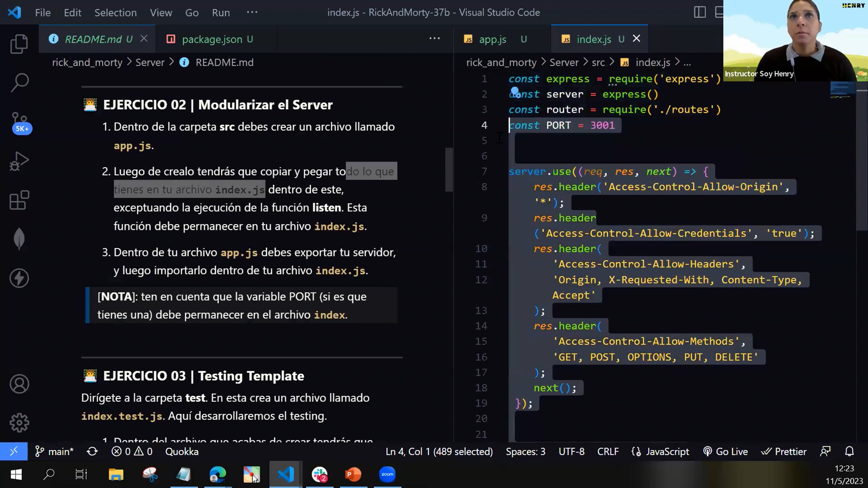868x488 pixels.
Task: Open the overflow menu ellipsis in menu bar
Action: 252,12
